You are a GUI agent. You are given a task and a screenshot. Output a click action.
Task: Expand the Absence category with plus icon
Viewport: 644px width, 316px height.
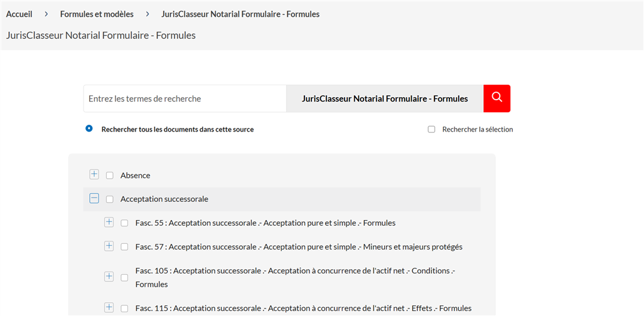tap(94, 174)
